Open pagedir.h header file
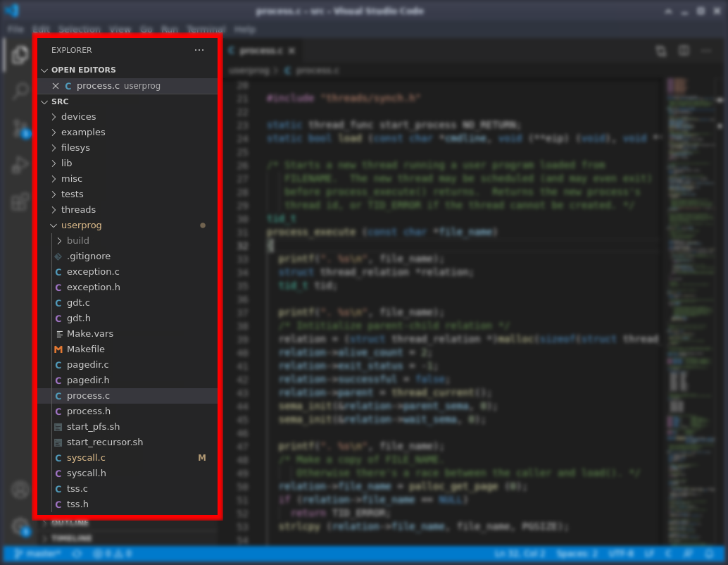Viewport: 728px width, 565px height. tap(127, 380)
